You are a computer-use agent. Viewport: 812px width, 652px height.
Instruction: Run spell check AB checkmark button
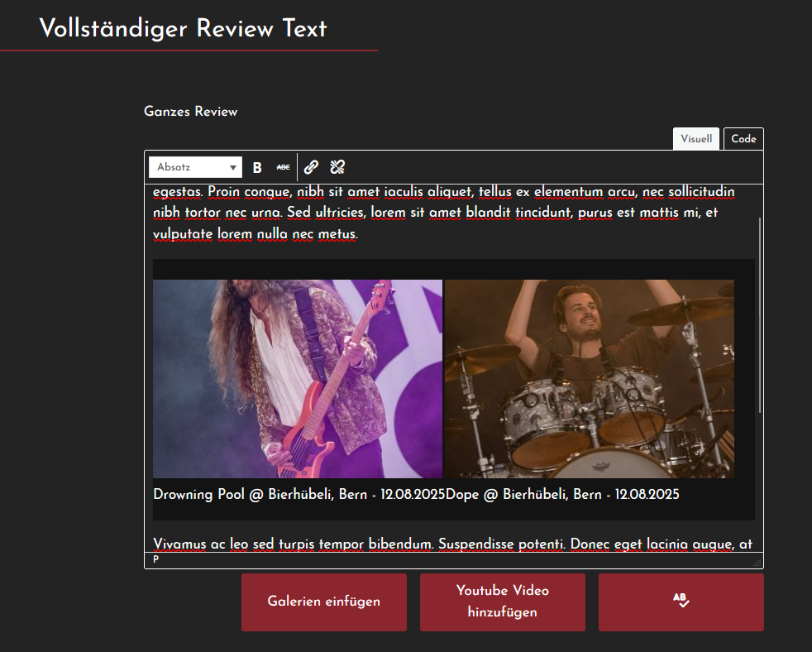click(681, 602)
